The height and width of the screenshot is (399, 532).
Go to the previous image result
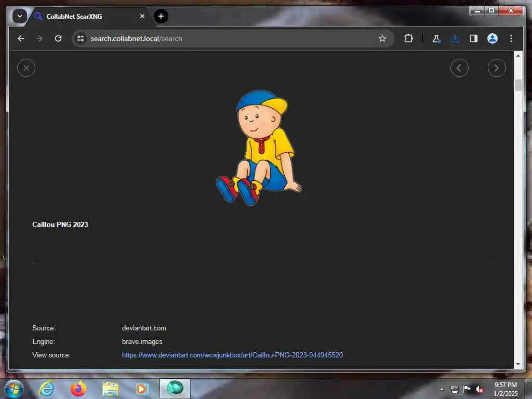pos(459,68)
